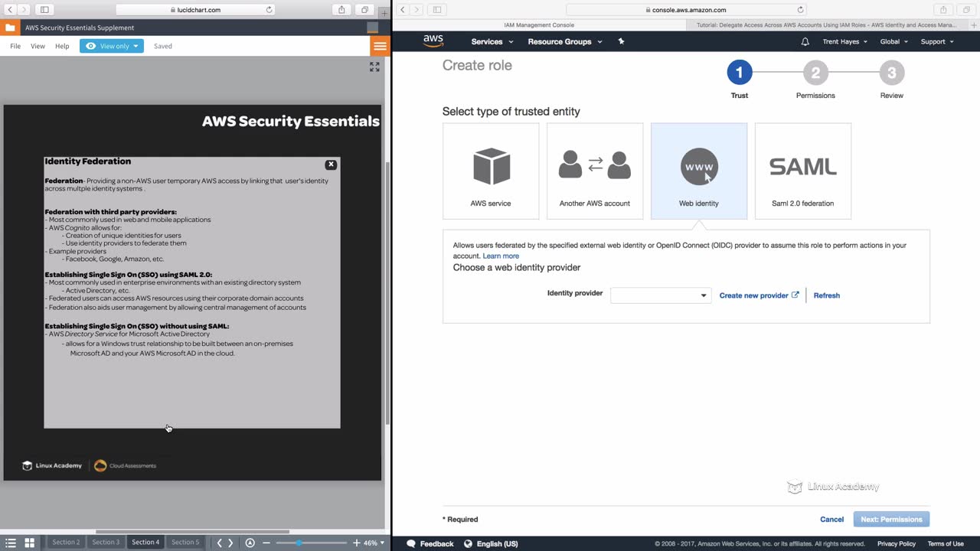Viewport: 980px width, 551px height.
Task: Switch to grid page view icon
Action: click(30, 543)
